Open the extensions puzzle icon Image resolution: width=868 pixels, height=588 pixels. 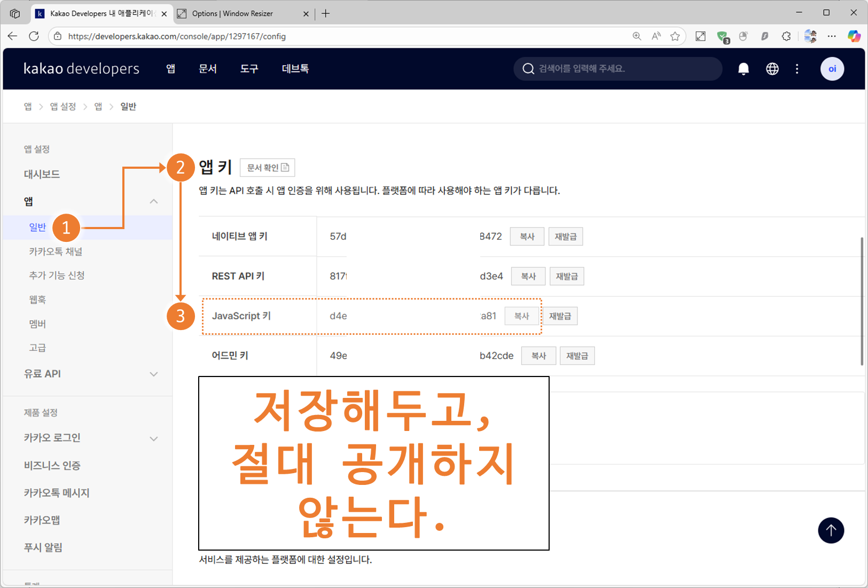(x=786, y=36)
